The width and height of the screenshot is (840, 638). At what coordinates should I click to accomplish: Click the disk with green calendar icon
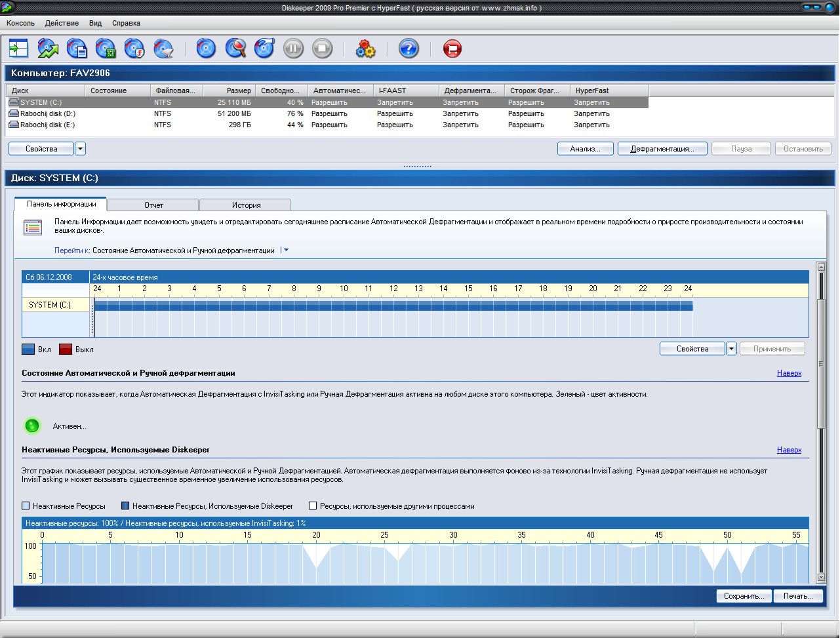pyautogui.click(x=106, y=49)
